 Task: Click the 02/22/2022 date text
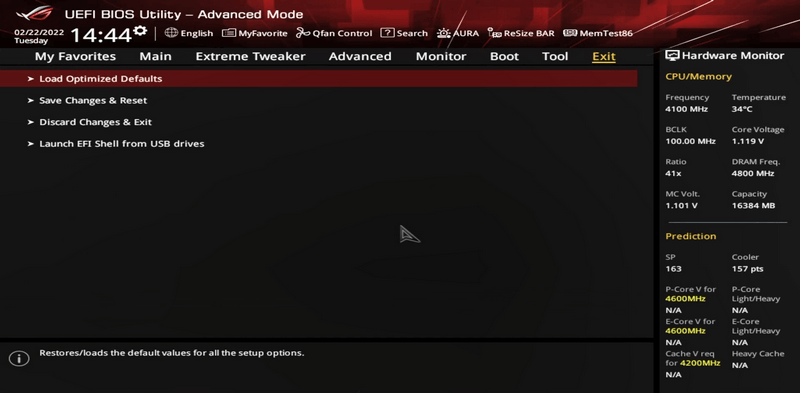click(x=39, y=32)
